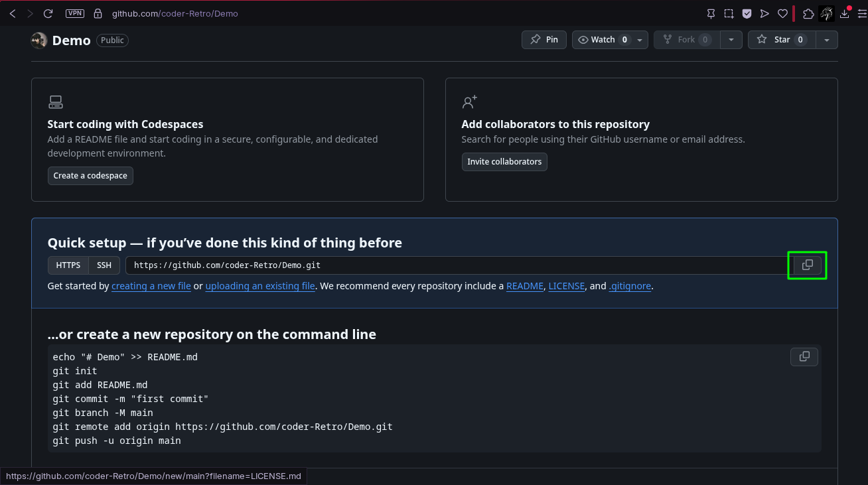This screenshot has height=485, width=868.
Task: Open the pinboards pin icon in toolbar
Action: tap(711, 13)
